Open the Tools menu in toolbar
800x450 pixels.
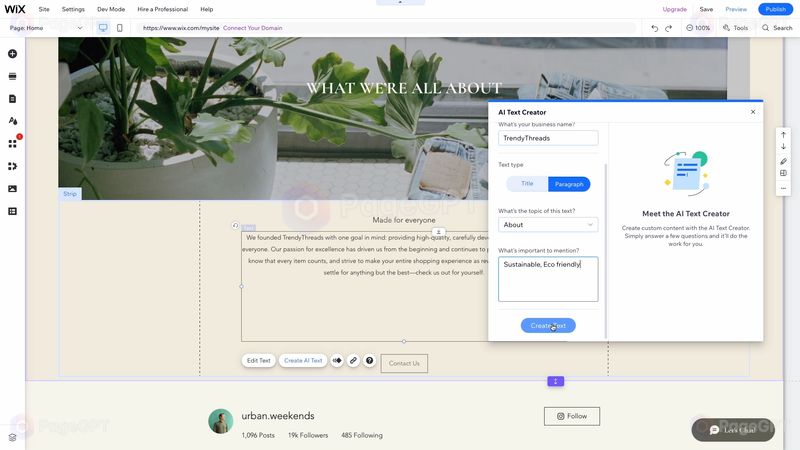tap(735, 28)
